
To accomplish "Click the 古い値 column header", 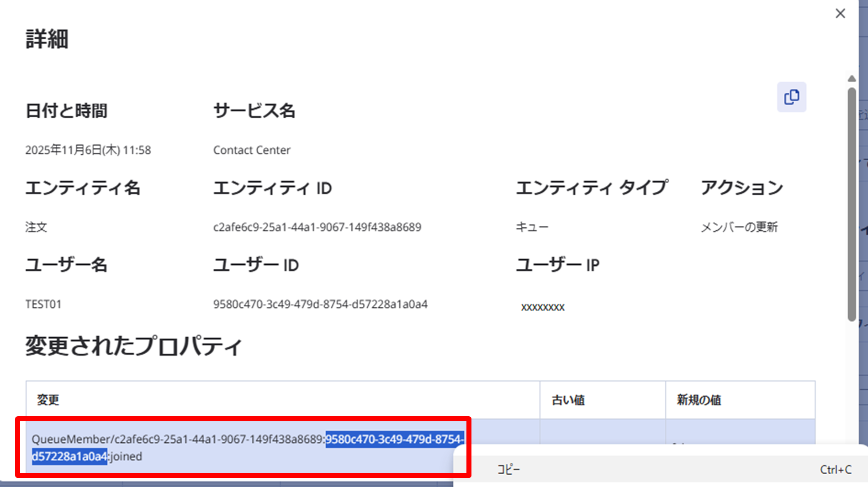I will pos(568,400).
